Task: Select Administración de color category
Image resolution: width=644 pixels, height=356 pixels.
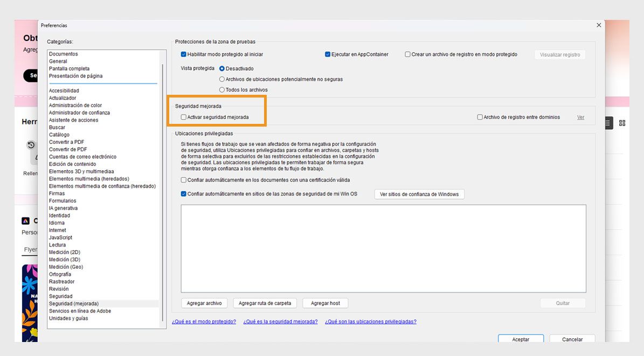Action: (75, 106)
